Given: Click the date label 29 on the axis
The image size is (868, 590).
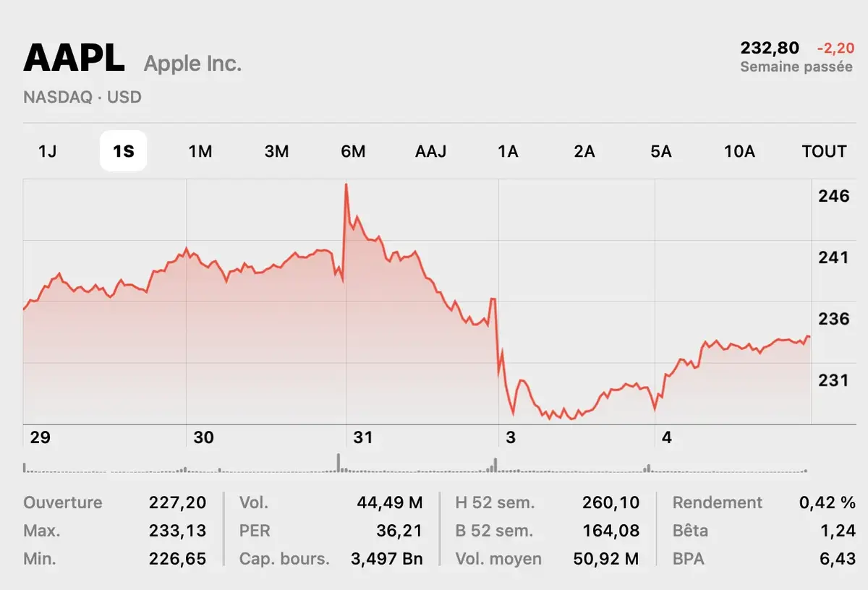Looking at the screenshot, I should (41, 437).
